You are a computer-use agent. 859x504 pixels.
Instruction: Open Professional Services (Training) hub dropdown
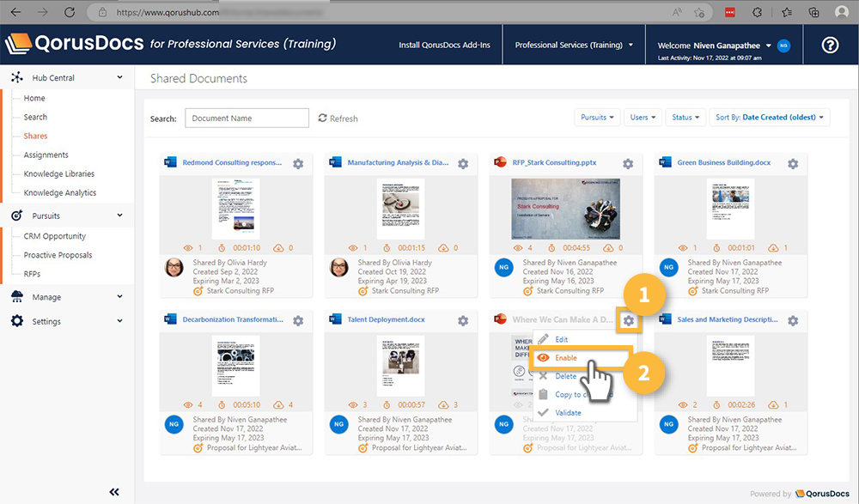point(574,45)
